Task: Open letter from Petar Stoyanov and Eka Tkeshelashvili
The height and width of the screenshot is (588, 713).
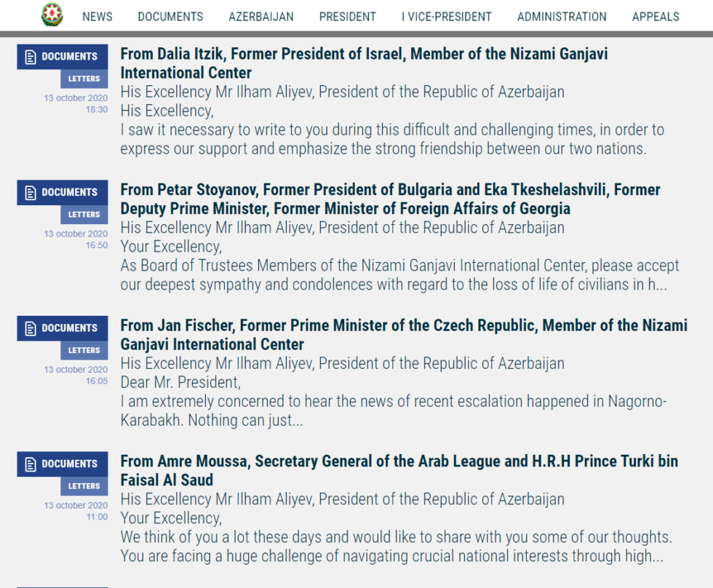Action: (390, 199)
